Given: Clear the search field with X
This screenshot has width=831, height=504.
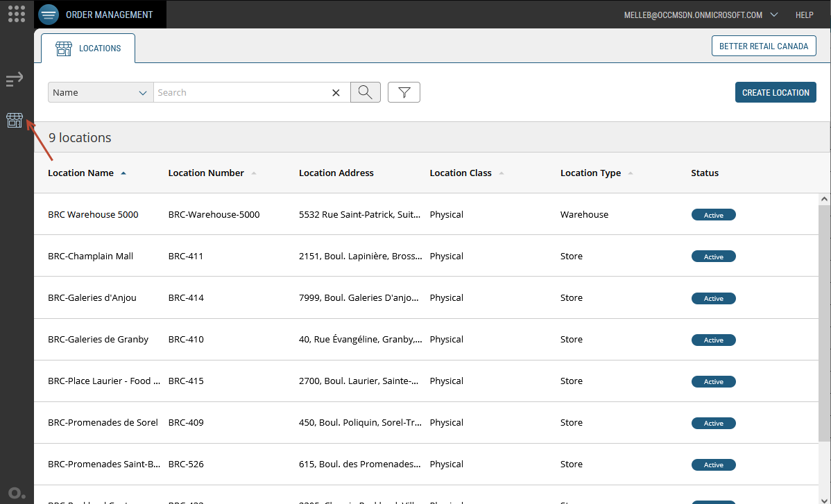Looking at the screenshot, I should 336,93.
